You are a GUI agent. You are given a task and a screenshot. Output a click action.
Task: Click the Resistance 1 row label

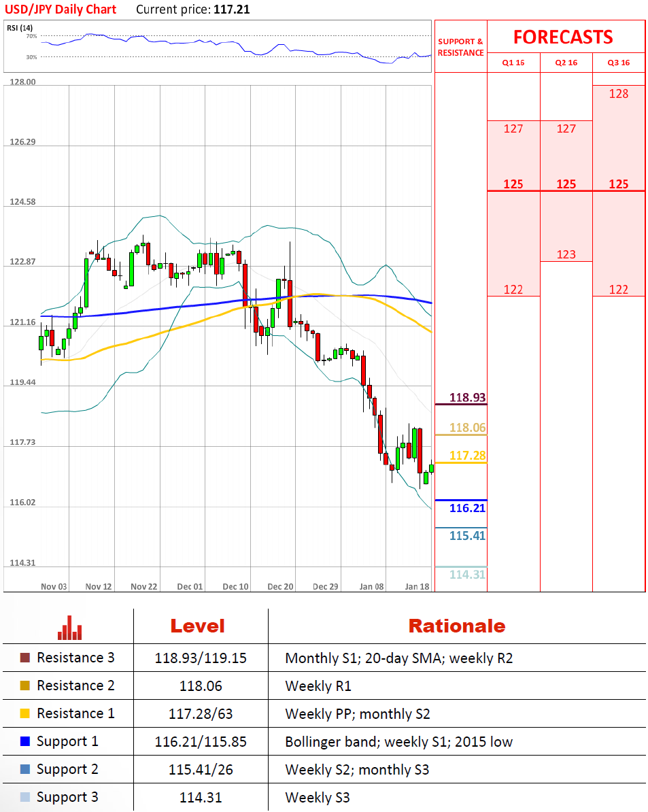coord(75,713)
